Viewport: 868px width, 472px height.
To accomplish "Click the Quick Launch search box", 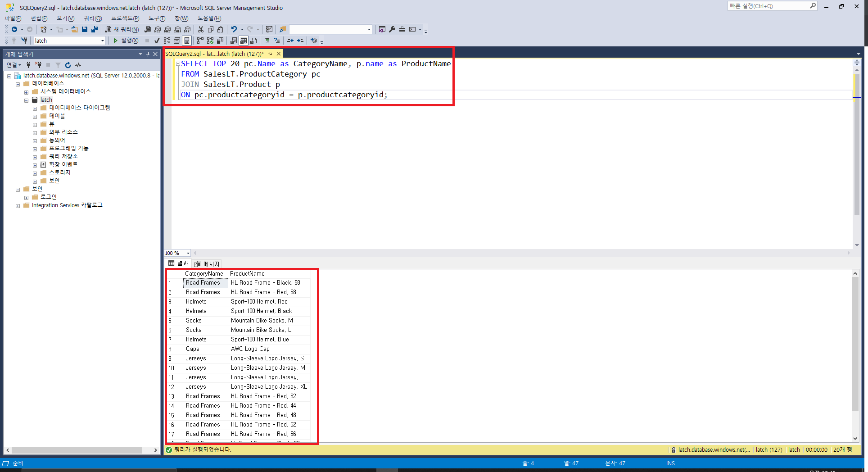I will click(772, 6).
